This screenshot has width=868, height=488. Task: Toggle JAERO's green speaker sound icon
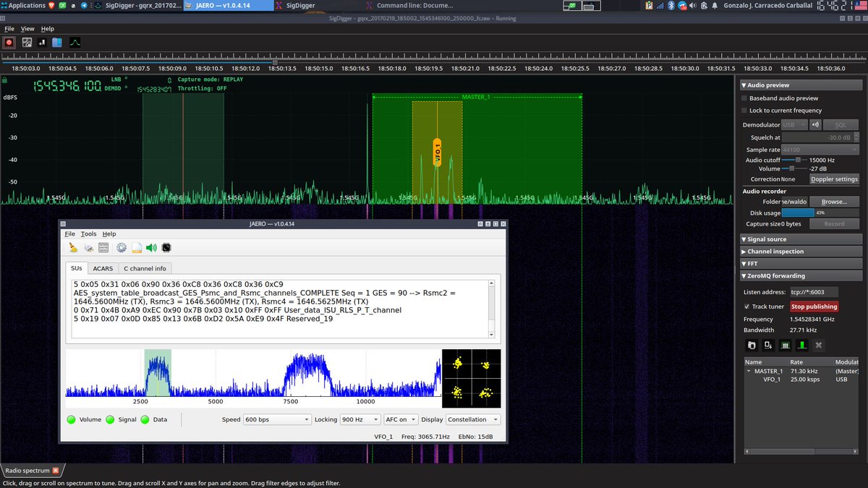[x=150, y=247]
